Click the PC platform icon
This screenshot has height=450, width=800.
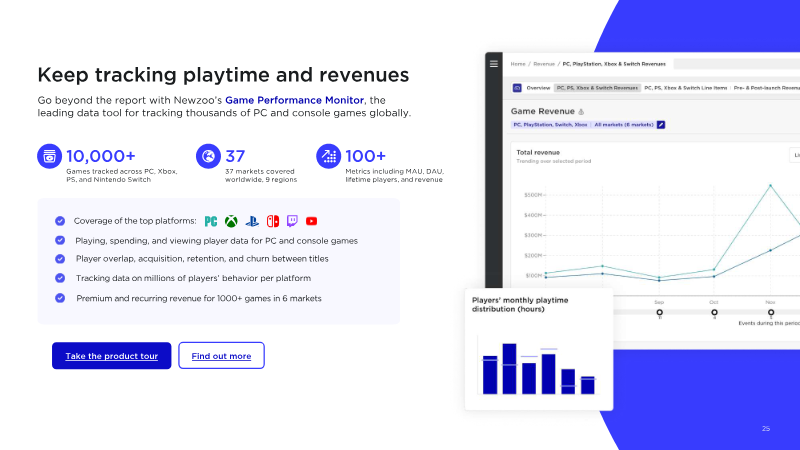211,221
